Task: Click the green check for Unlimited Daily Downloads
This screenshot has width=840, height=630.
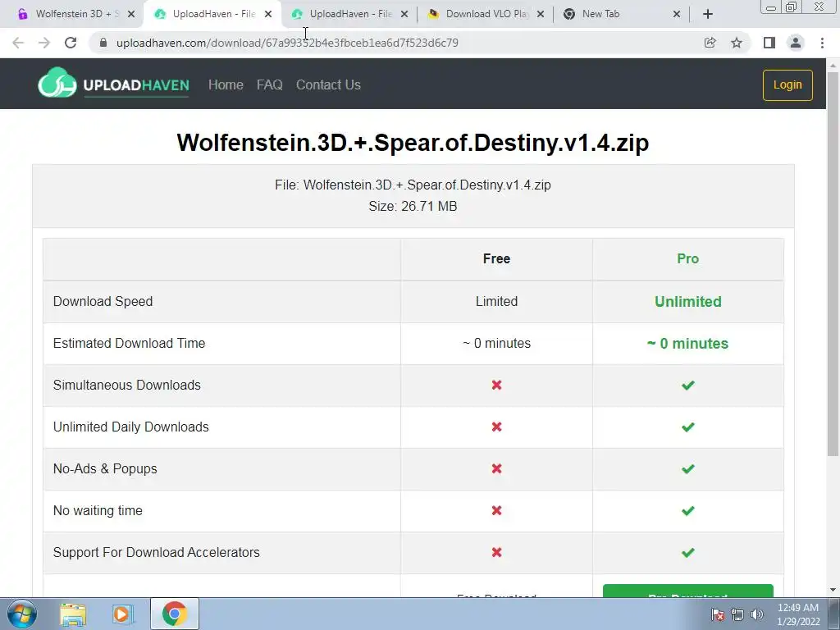Action: point(688,427)
